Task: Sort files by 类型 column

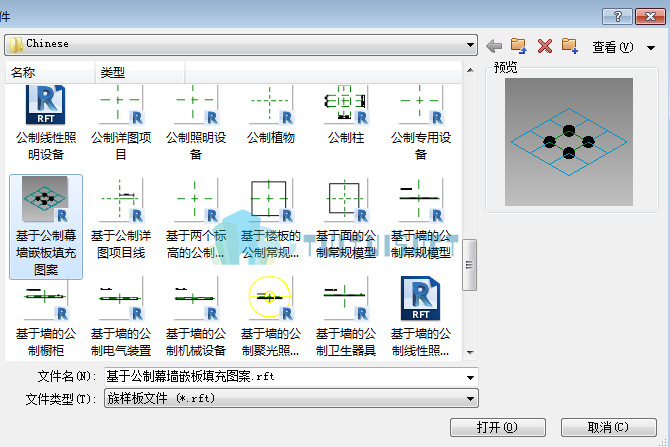Action: pos(140,72)
